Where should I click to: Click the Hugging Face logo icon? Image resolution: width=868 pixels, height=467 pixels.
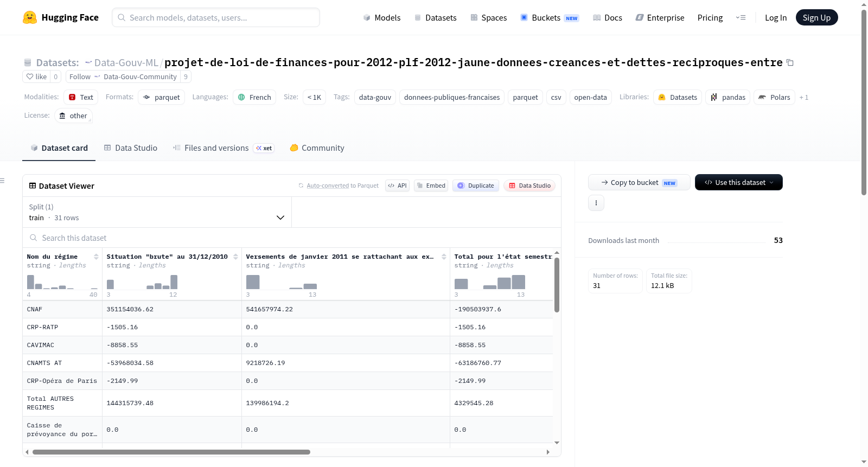click(x=30, y=17)
